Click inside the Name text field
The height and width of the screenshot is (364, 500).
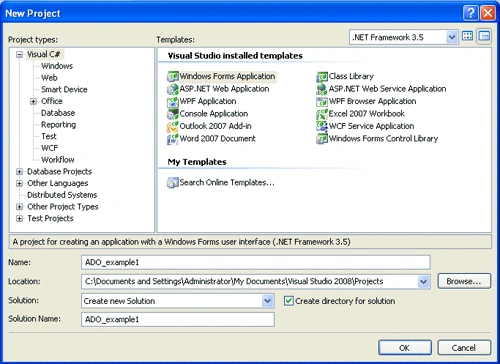click(256, 262)
